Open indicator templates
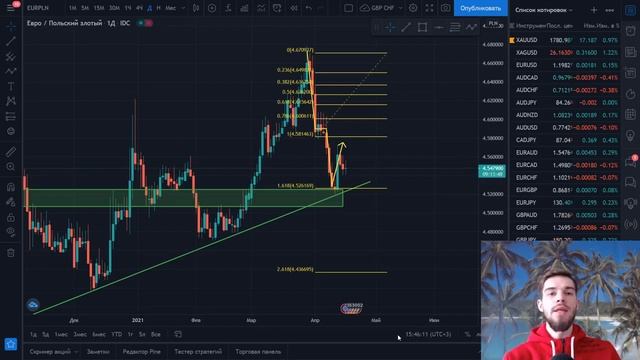The image size is (640, 360). point(260,8)
